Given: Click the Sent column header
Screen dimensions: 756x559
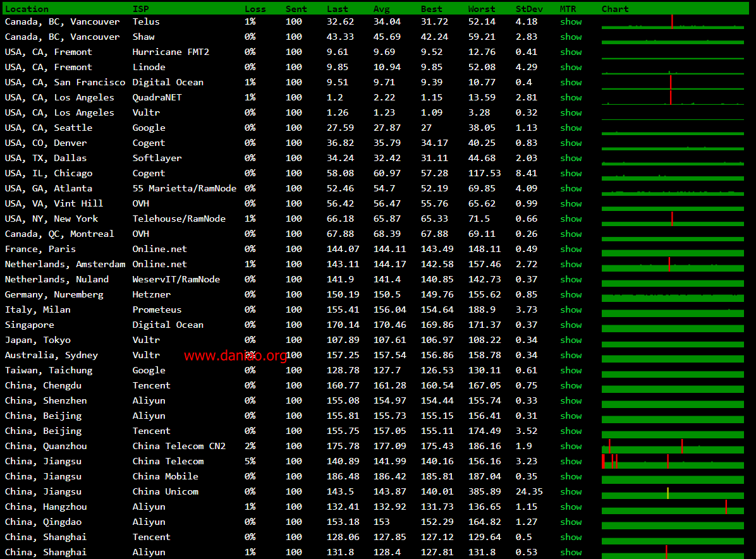Looking at the screenshot, I should pos(296,9).
